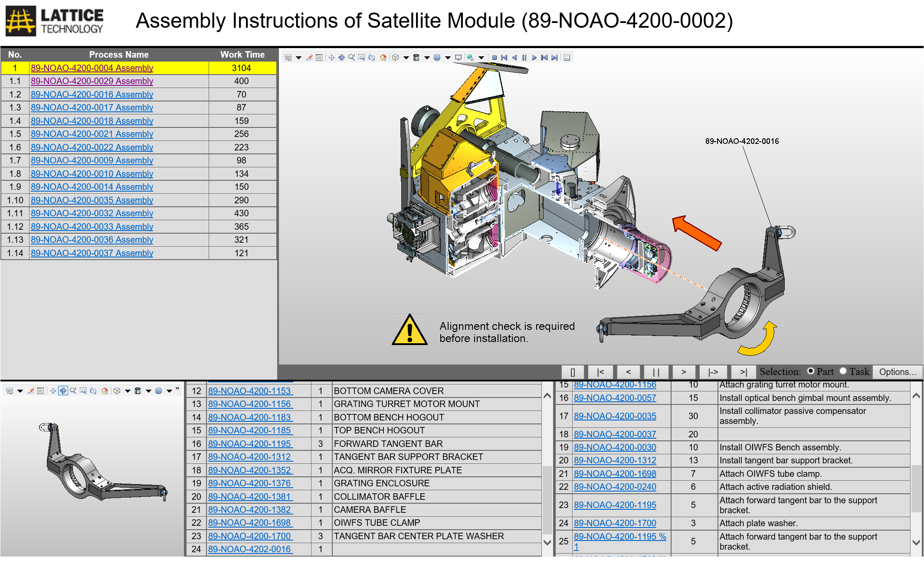Open the 89-NOAO-4200-0035 Assembly process link

click(92, 200)
